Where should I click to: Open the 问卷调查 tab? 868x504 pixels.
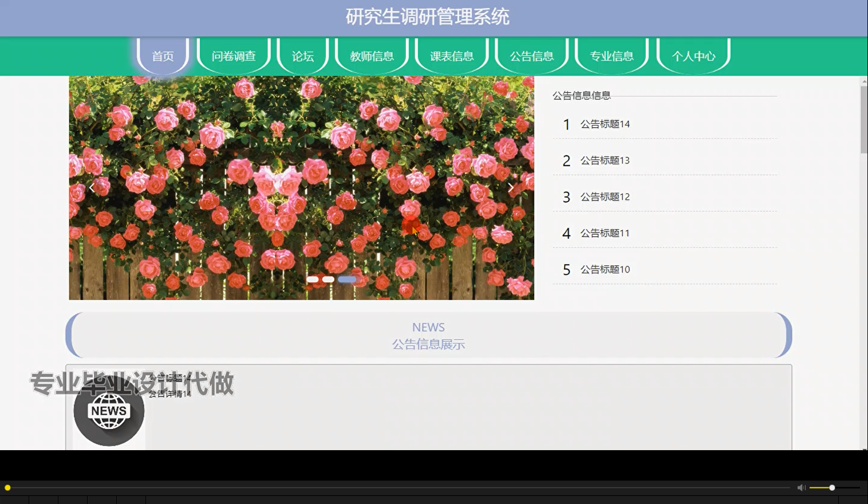coord(234,56)
